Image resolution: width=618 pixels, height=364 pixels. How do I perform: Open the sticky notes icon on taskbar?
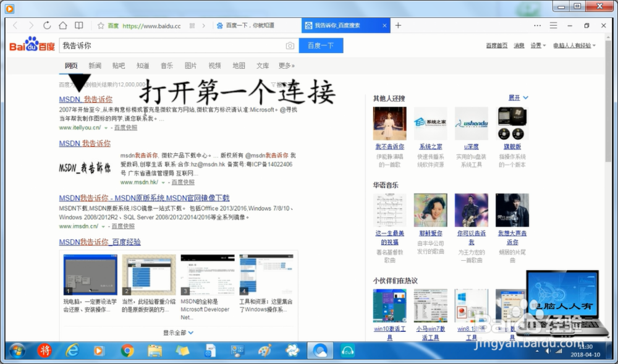pos(182,350)
